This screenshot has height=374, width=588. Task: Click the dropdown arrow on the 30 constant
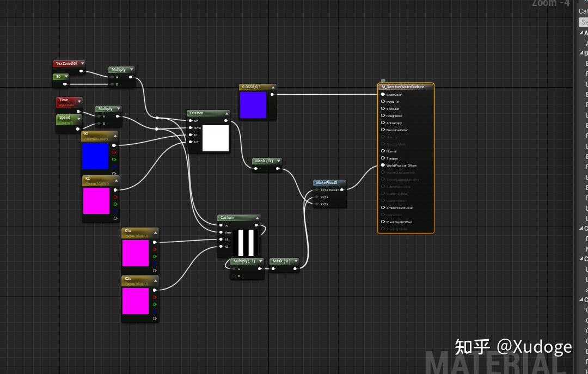(x=68, y=77)
